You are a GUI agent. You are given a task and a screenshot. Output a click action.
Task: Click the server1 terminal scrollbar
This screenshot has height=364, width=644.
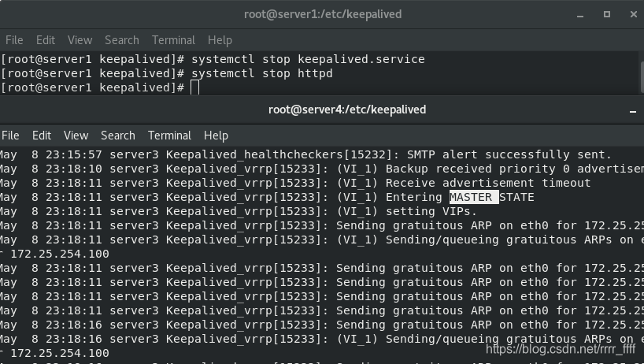tap(642, 77)
